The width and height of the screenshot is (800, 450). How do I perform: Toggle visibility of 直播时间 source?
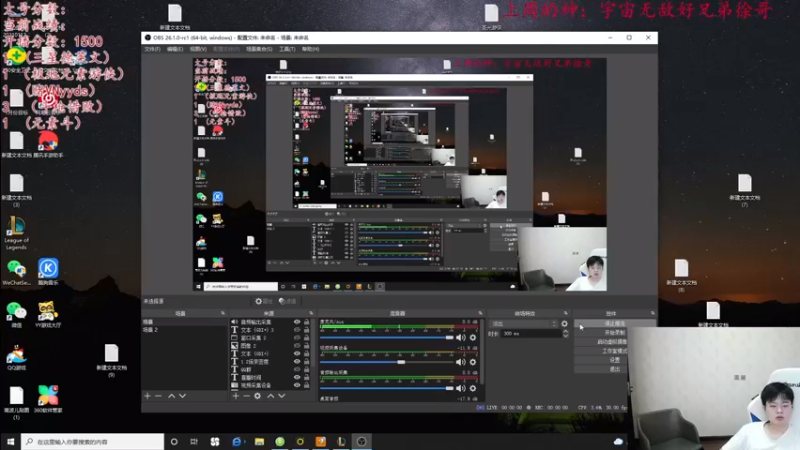297,377
